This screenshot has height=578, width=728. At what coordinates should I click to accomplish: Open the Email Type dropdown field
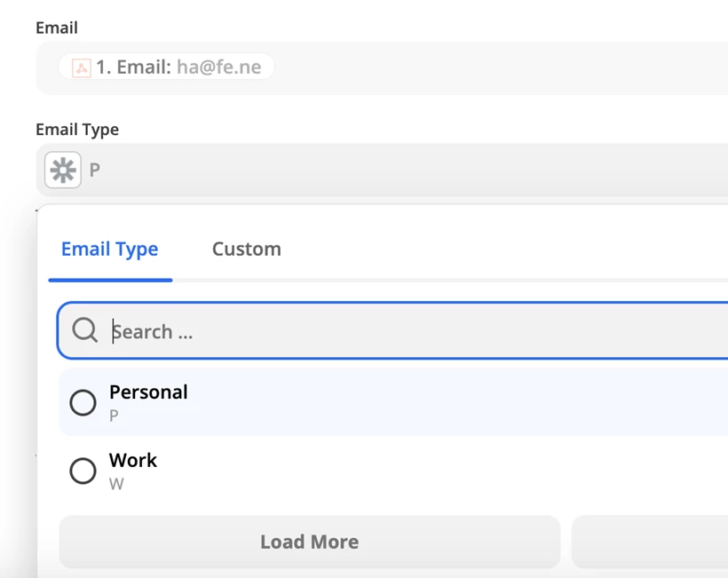pos(400,170)
